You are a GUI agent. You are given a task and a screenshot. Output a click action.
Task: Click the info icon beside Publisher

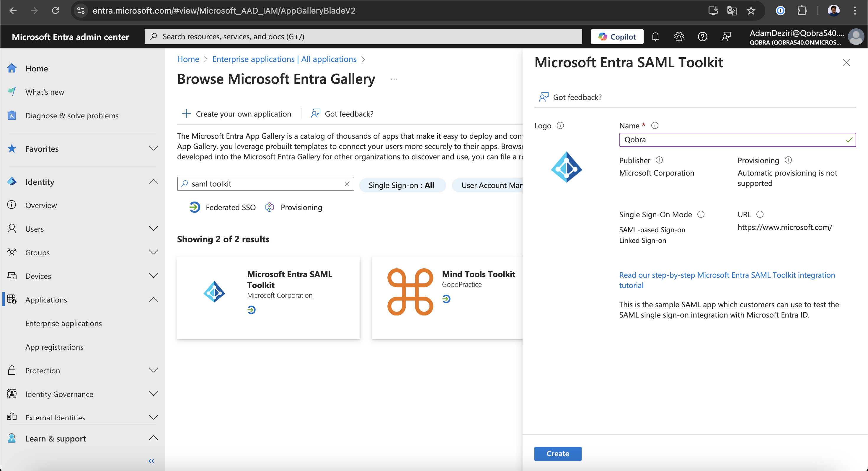pyautogui.click(x=659, y=160)
